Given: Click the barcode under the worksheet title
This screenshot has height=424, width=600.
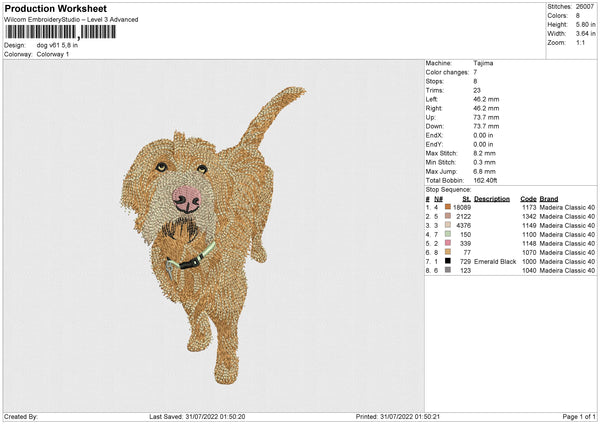Looking at the screenshot, I should [59, 32].
